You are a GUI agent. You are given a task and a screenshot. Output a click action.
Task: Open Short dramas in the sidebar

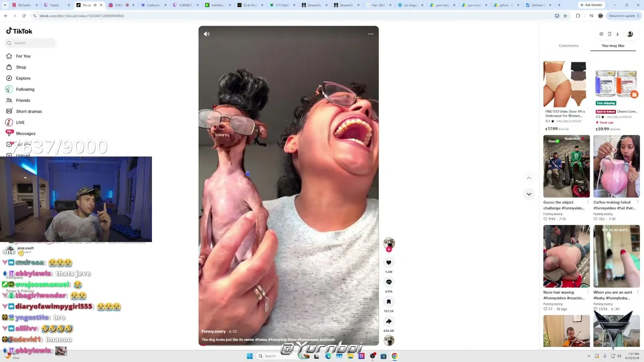tap(29, 112)
